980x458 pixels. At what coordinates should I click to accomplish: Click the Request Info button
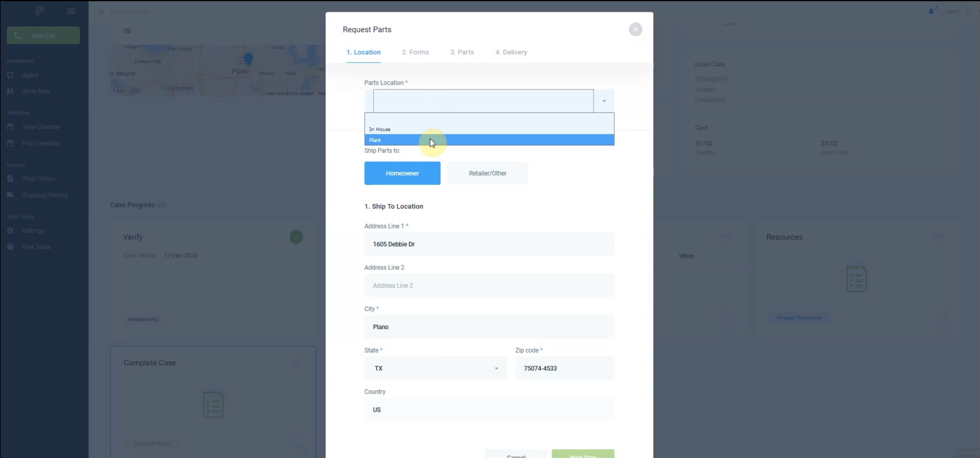143,319
